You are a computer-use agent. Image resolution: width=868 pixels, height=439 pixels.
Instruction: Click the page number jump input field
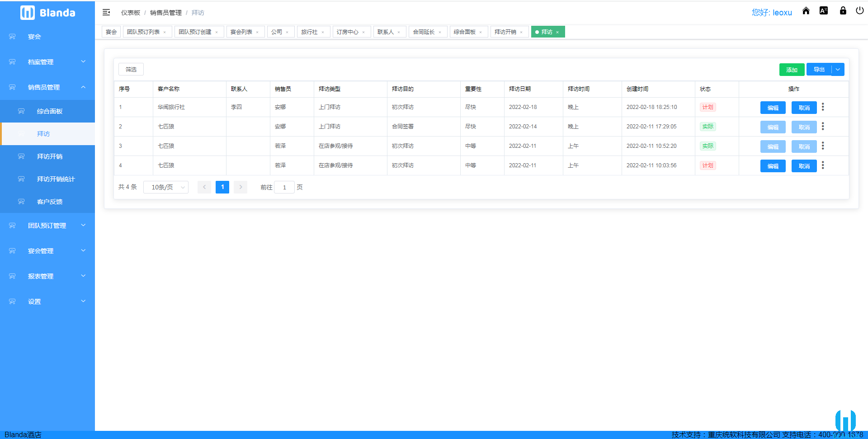pyautogui.click(x=284, y=187)
